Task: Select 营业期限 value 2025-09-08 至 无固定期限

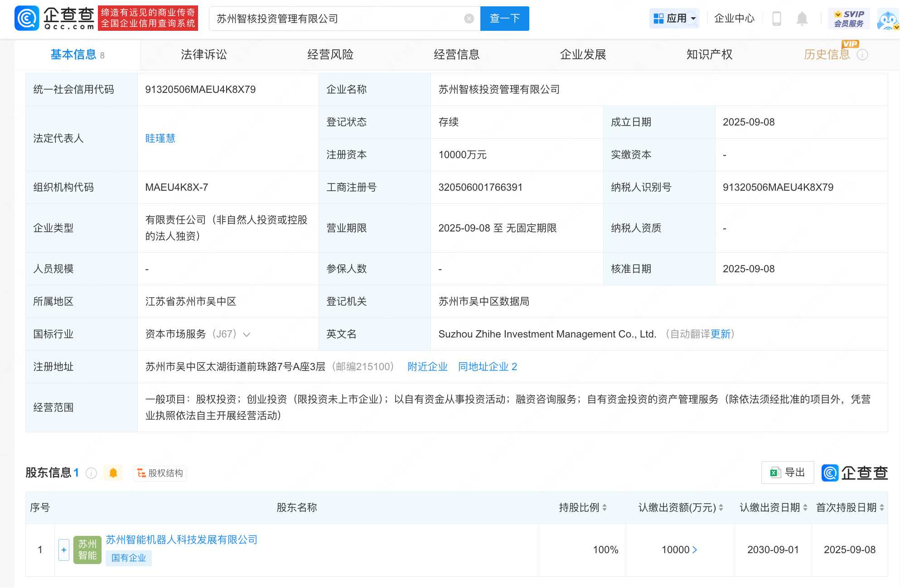Action: pyautogui.click(x=497, y=228)
